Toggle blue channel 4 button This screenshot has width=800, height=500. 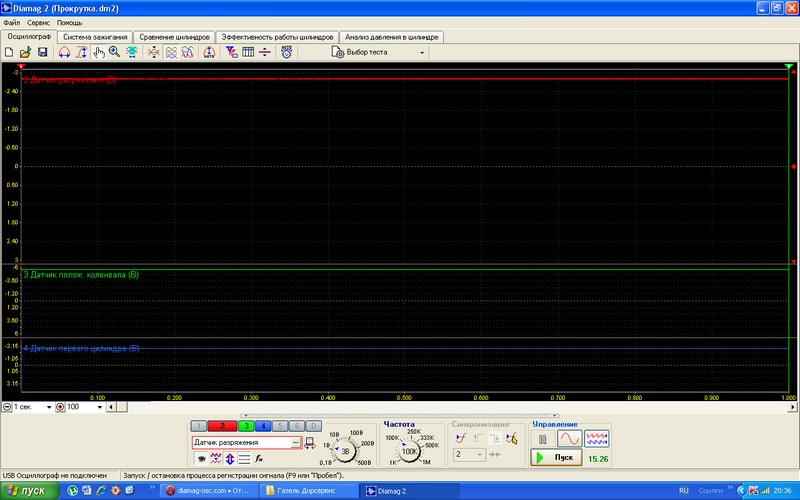click(263, 426)
